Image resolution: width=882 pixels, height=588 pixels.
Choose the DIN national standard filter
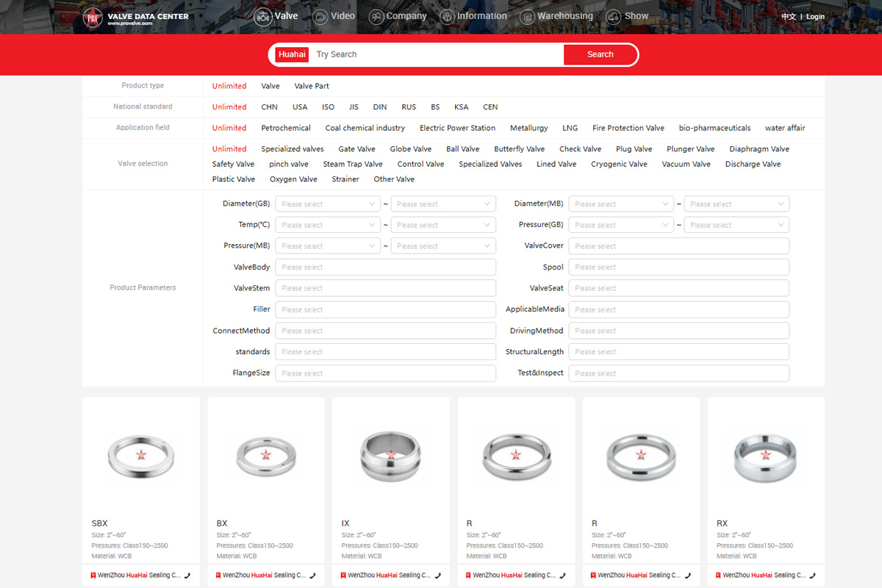pos(380,107)
